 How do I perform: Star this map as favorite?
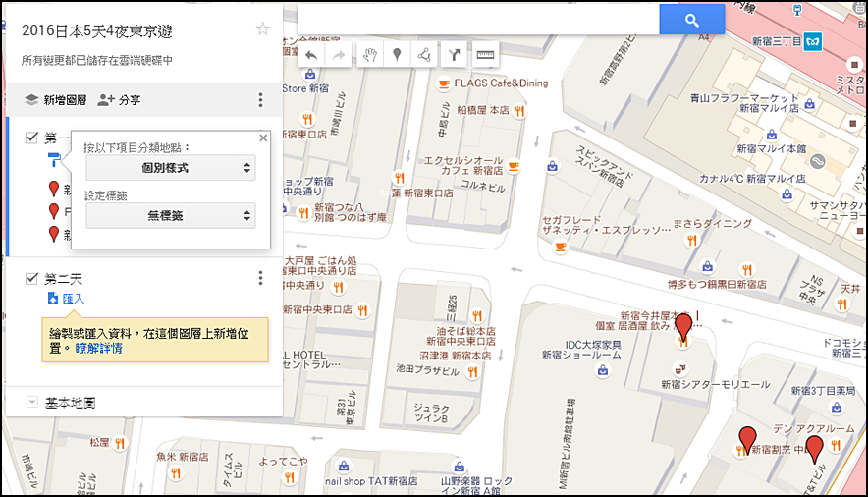(x=263, y=28)
